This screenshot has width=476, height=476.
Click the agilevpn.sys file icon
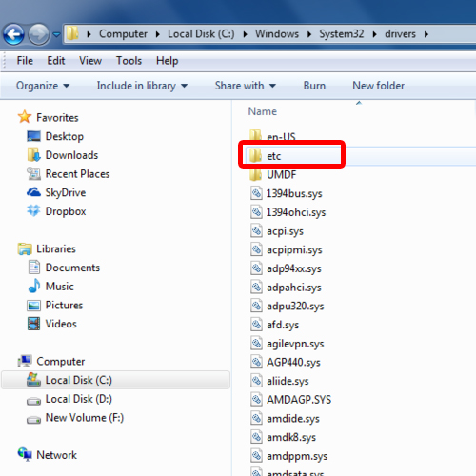pyautogui.click(x=256, y=343)
